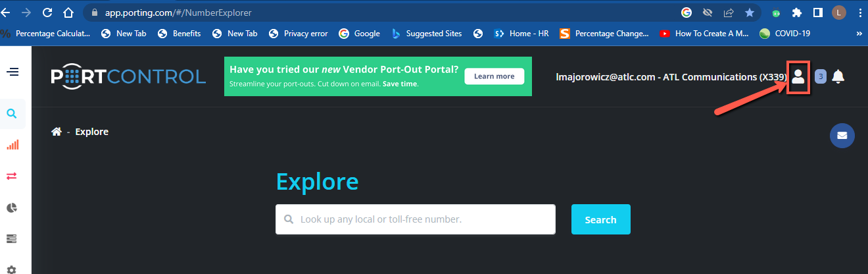
Task: Expand the bookmarks overflow chevron
Action: pos(859,34)
